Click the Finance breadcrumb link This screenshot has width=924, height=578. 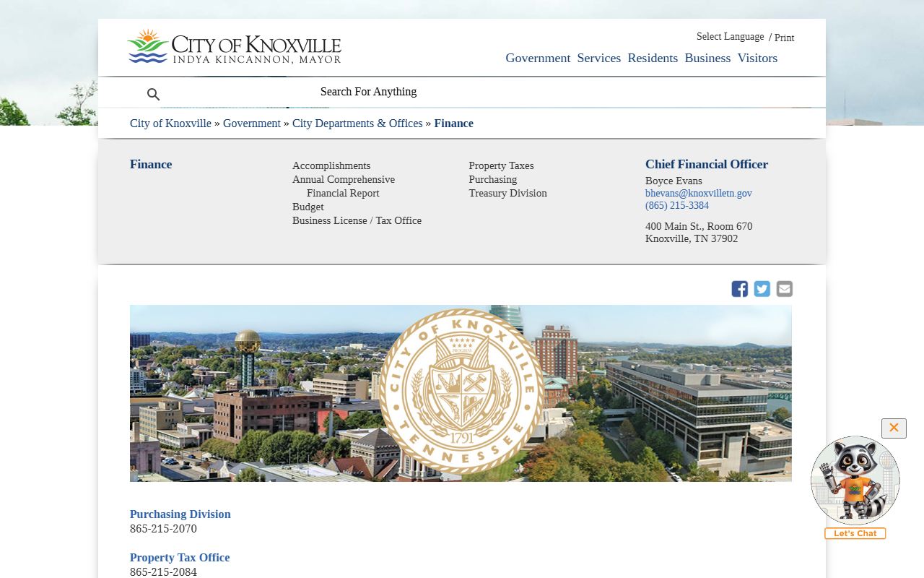pos(454,124)
